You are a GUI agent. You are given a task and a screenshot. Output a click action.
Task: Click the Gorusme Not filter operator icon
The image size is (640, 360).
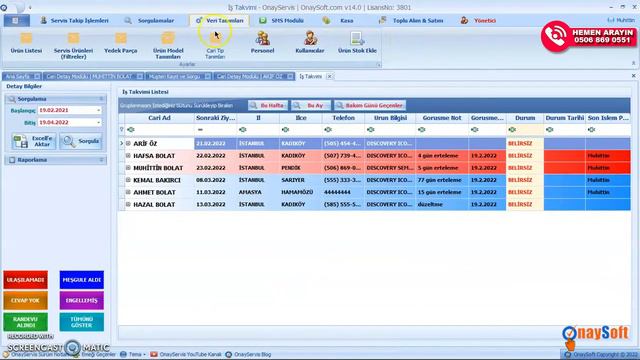pos(422,129)
